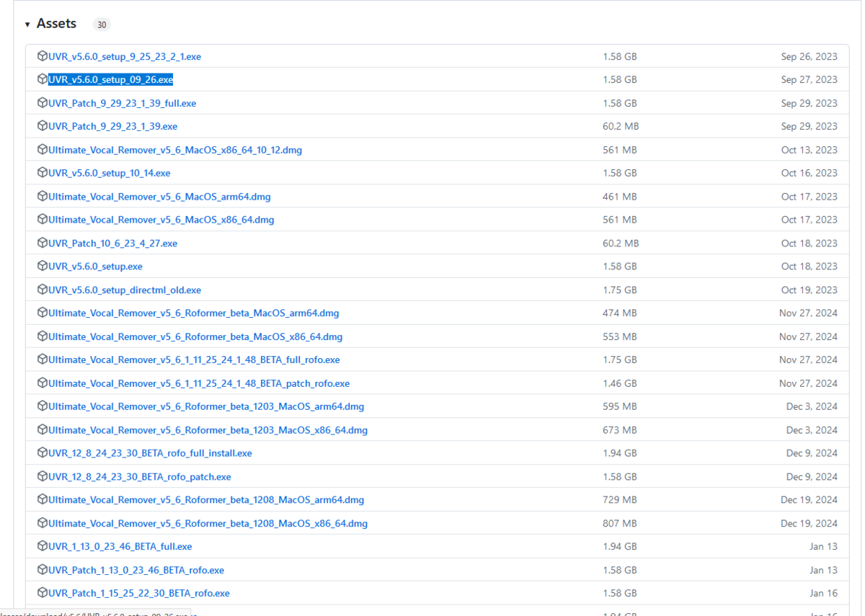Image resolution: width=865 pixels, height=616 pixels.
Task: Click package icon beside Ultimate_Vocal_Remover_v5_6_MacOS_arm64.dmg
Action: point(43,197)
